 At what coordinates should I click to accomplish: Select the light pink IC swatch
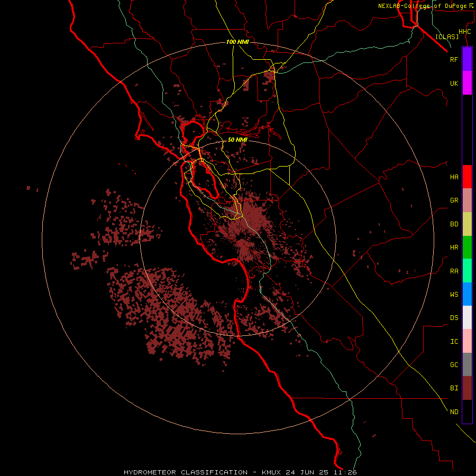tap(467, 341)
